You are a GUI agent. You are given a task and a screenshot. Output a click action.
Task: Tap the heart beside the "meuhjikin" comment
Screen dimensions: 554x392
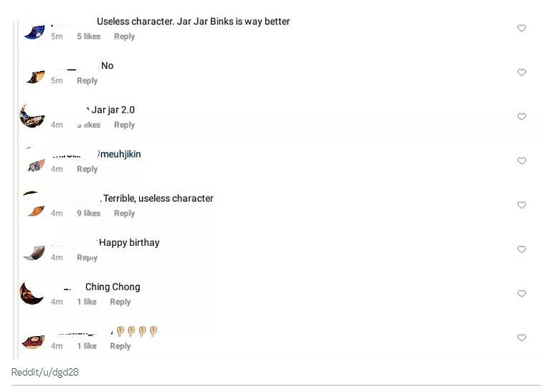522,161
